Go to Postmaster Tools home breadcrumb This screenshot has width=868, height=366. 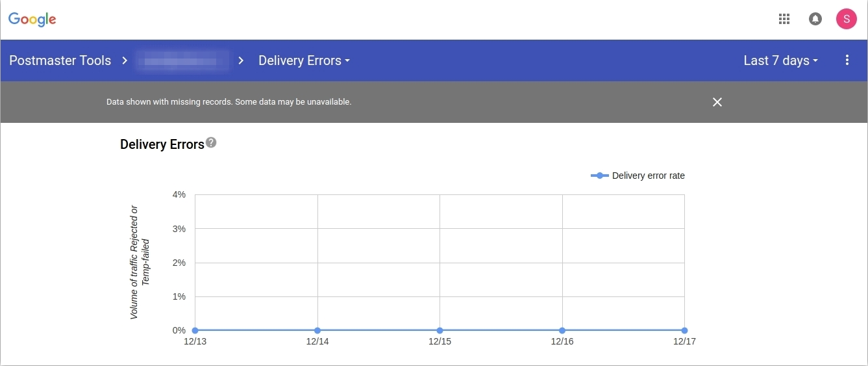click(x=60, y=60)
